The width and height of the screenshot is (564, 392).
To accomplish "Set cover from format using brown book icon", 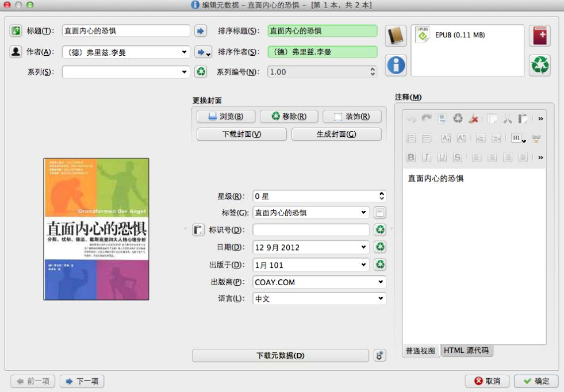I will [396, 36].
